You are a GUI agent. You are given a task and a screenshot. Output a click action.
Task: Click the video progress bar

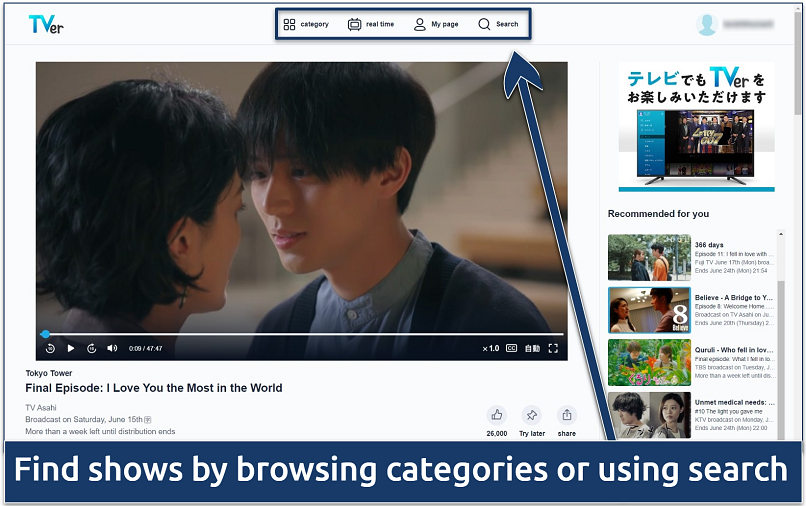click(x=302, y=334)
